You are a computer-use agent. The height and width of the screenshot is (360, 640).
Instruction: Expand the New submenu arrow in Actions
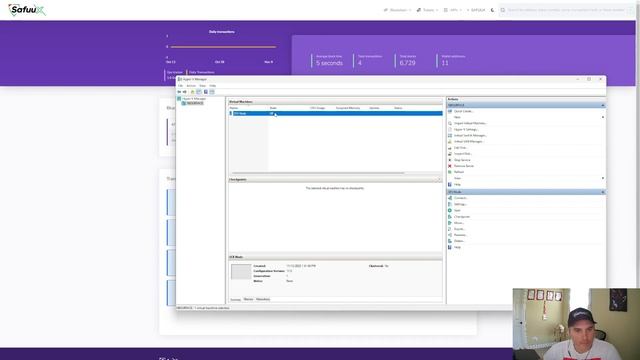click(x=603, y=117)
